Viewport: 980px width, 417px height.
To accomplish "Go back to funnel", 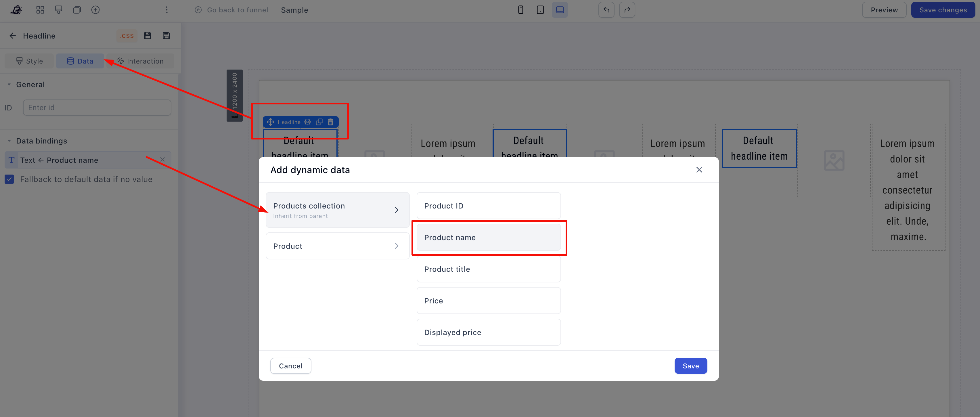I will (x=231, y=10).
